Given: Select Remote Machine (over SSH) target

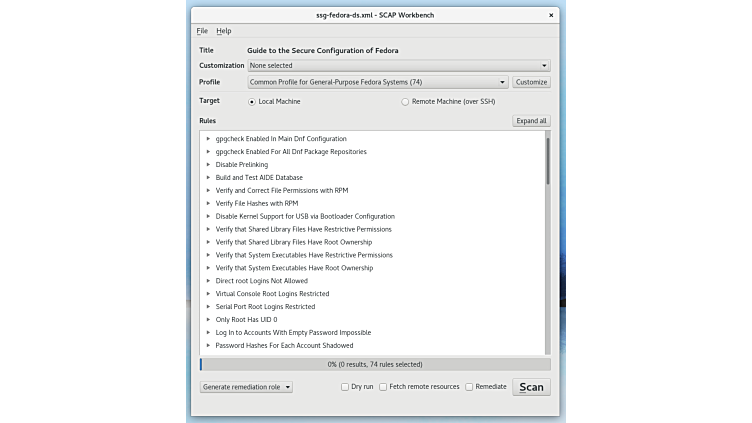Looking at the screenshot, I should tap(405, 101).
